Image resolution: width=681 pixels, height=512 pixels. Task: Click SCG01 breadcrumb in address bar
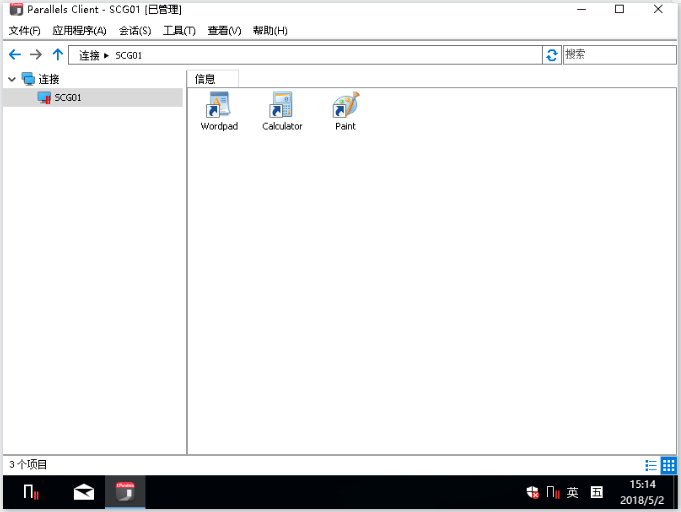point(129,56)
